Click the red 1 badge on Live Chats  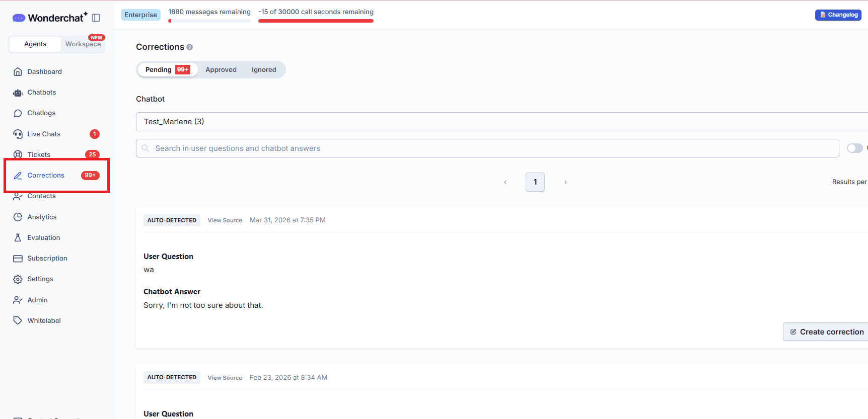(95, 134)
